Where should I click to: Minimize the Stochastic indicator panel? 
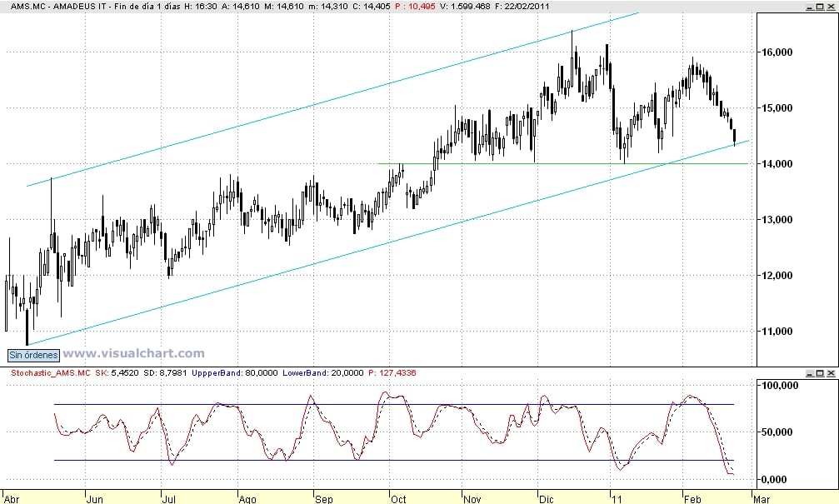810,373
